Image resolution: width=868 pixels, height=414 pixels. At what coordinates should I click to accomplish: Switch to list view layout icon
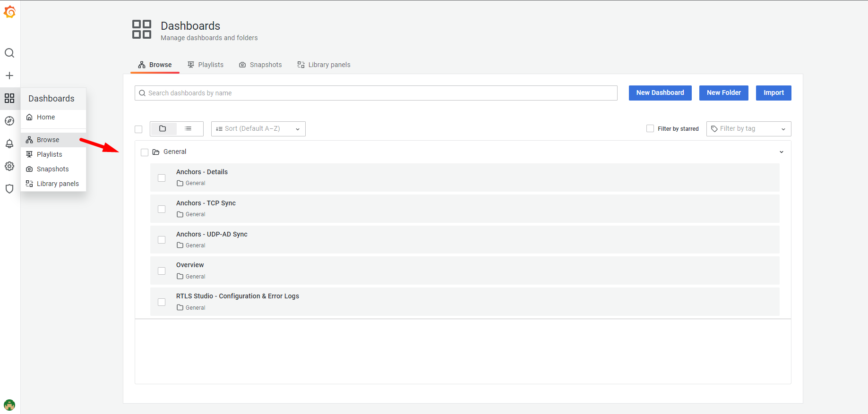[x=188, y=128]
